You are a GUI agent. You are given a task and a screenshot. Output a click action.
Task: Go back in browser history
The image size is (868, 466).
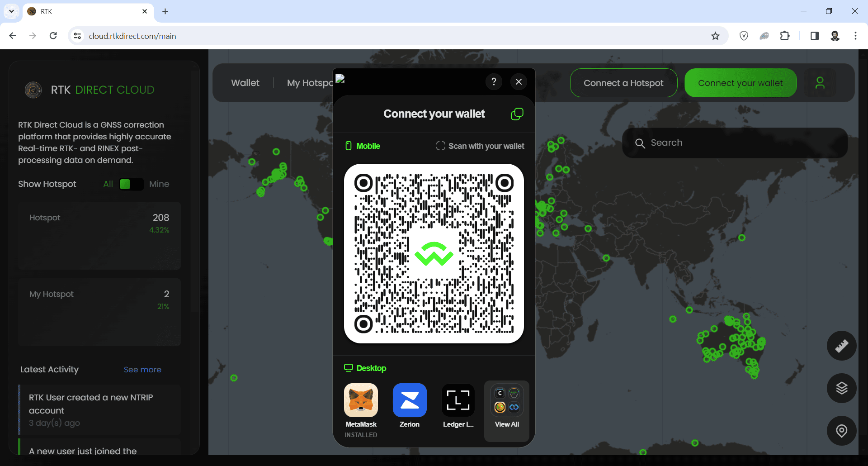[13, 36]
